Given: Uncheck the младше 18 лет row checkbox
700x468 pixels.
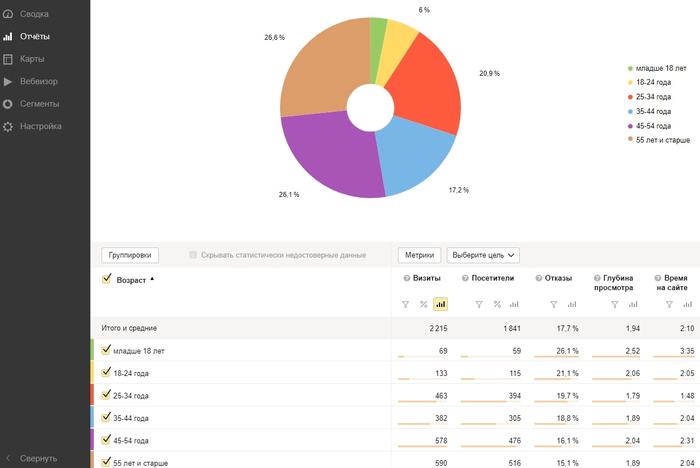Looking at the screenshot, I should (106, 350).
